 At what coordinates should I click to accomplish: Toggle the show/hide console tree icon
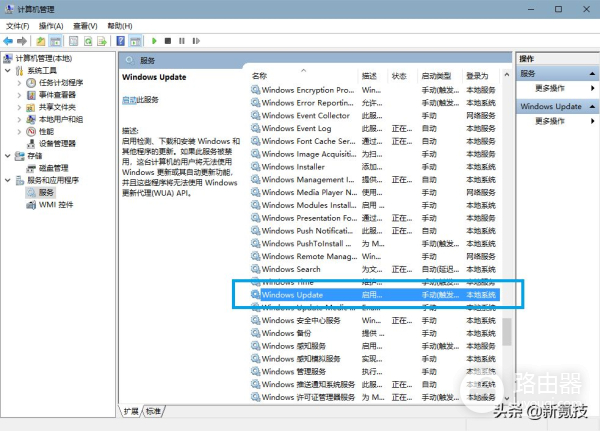tap(55, 41)
